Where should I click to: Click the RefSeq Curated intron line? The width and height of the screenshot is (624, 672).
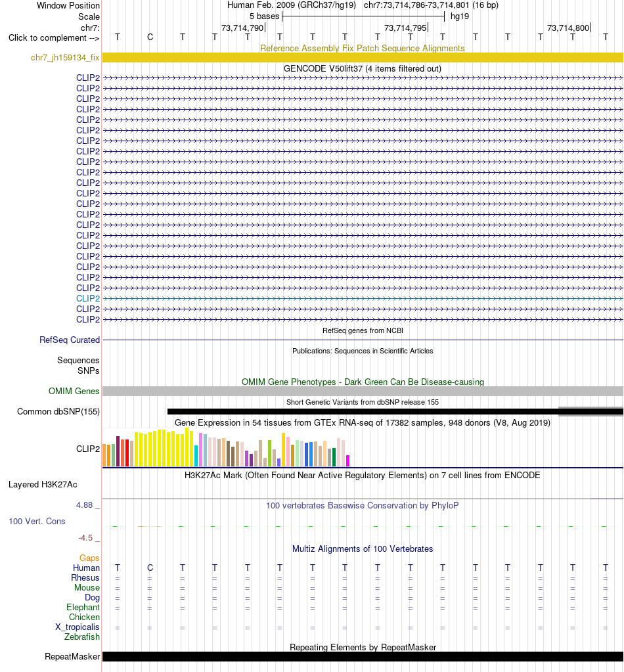363,340
